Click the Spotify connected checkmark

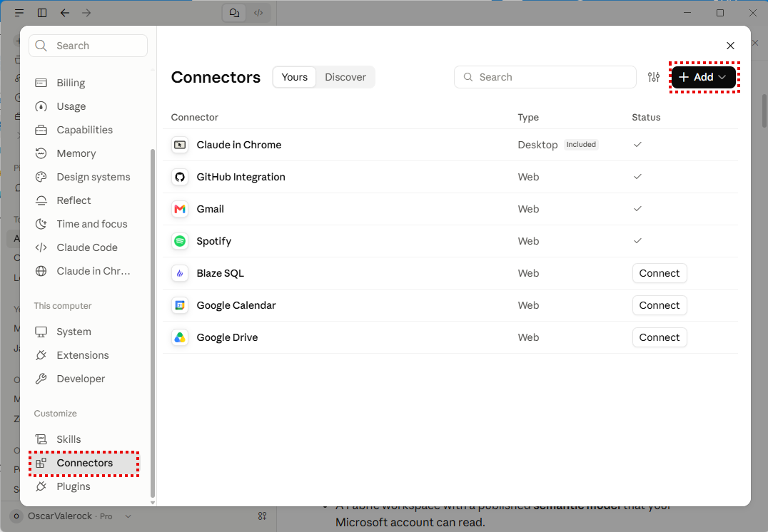click(637, 241)
